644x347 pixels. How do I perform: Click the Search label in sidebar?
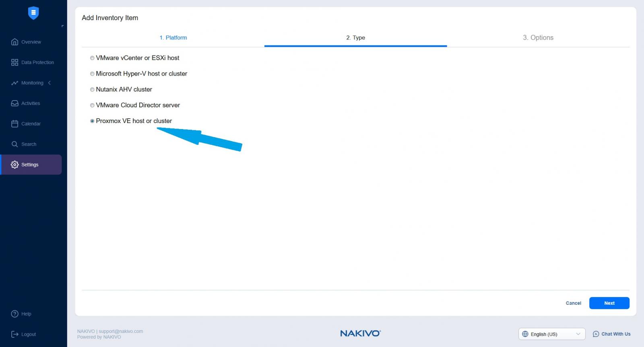tap(29, 144)
